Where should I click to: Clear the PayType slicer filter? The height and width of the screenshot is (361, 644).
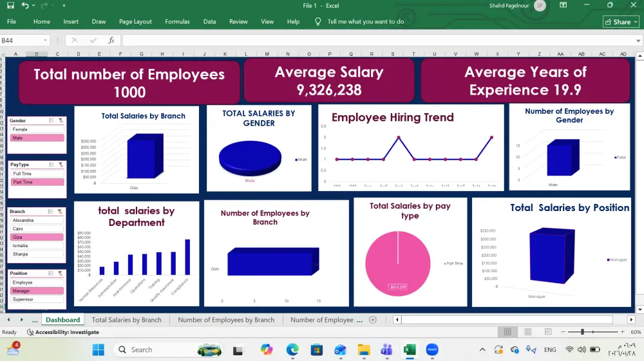tap(61, 165)
